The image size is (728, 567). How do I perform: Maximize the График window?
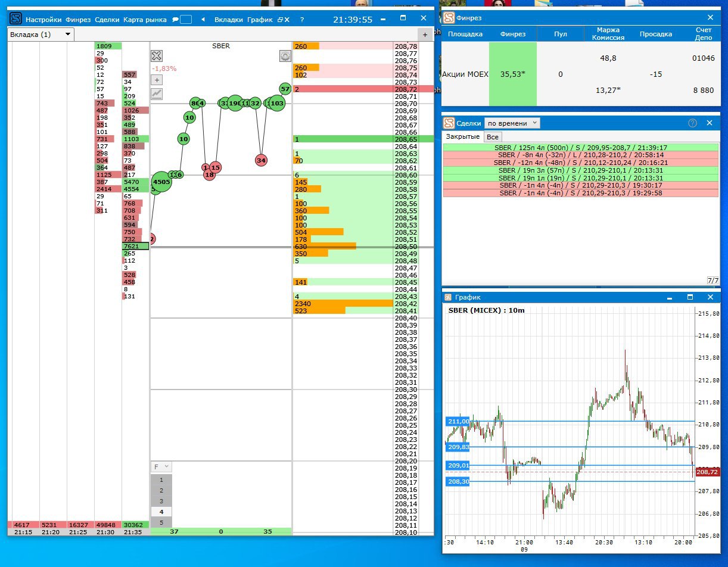pos(690,297)
